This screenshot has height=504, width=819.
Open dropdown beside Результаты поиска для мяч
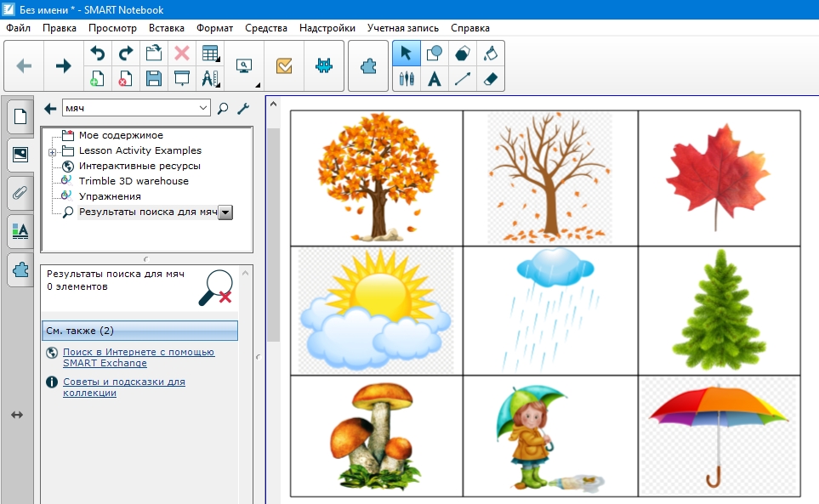(x=225, y=212)
